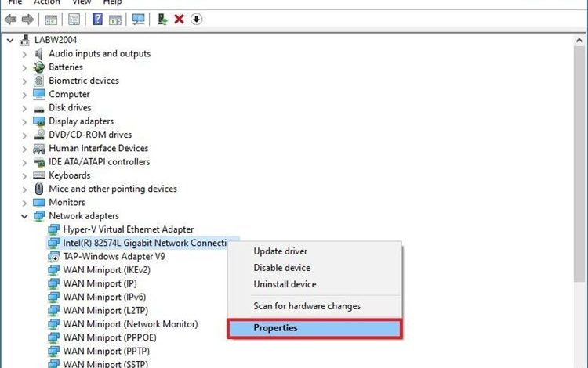This screenshot has height=368, width=588.
Task: Click the vertical scrollbar up arrow
Action: coord(579,41)
